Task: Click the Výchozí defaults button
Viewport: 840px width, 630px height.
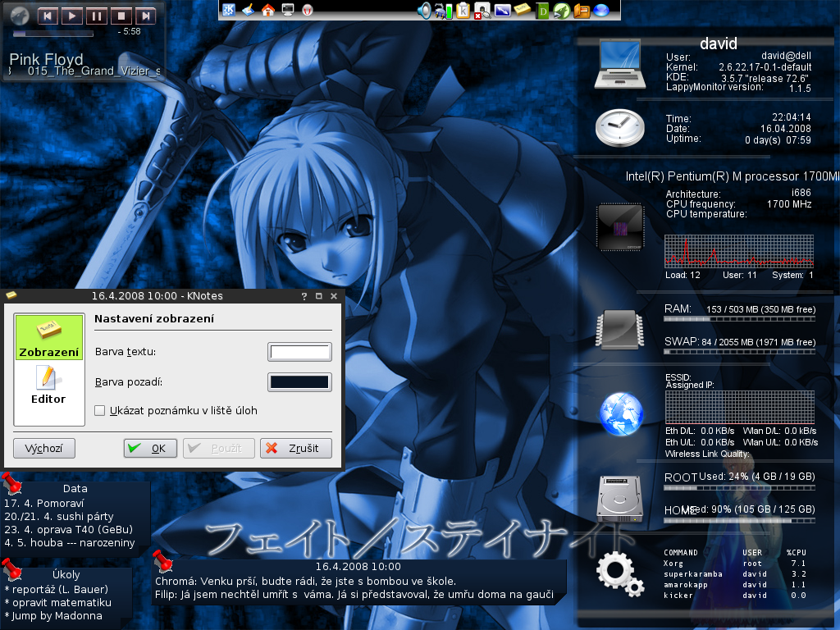Action: pos(44,449)
